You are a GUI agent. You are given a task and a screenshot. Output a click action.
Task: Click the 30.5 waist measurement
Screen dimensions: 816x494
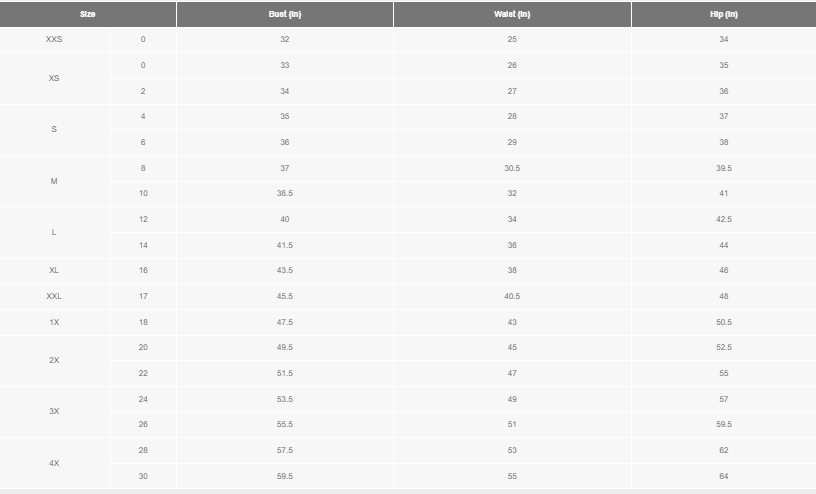point(512,168)
